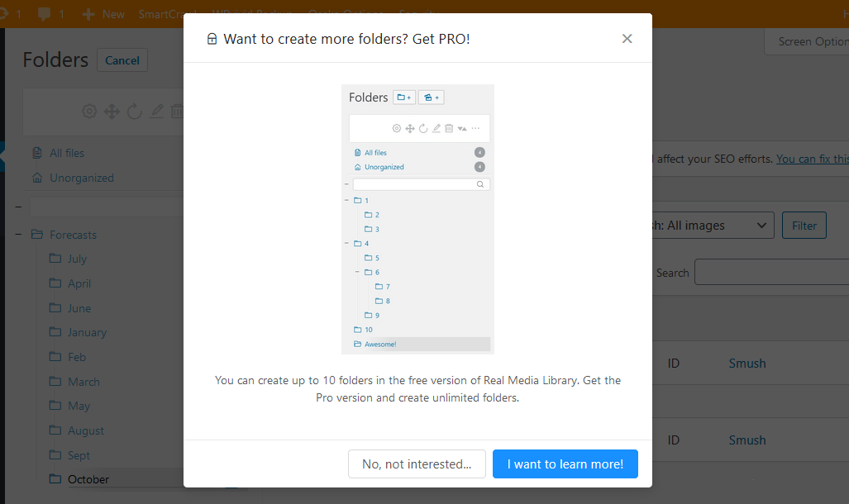
Task: Click the rearrange move-arrows icon
Action: (x=112, y=112)
